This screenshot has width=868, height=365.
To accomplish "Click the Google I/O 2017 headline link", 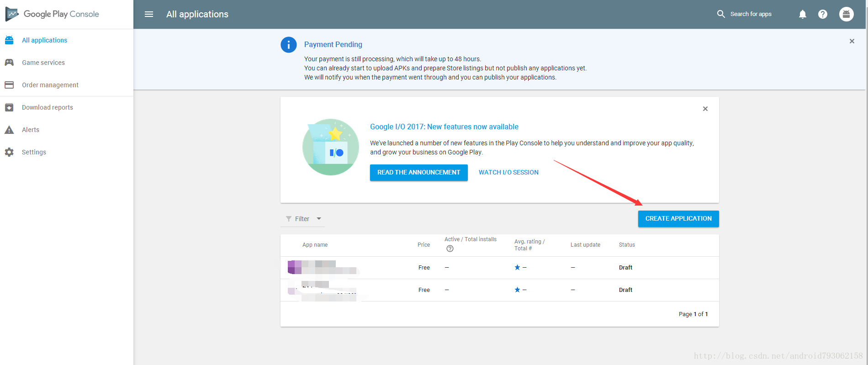I will coord(444,127).
